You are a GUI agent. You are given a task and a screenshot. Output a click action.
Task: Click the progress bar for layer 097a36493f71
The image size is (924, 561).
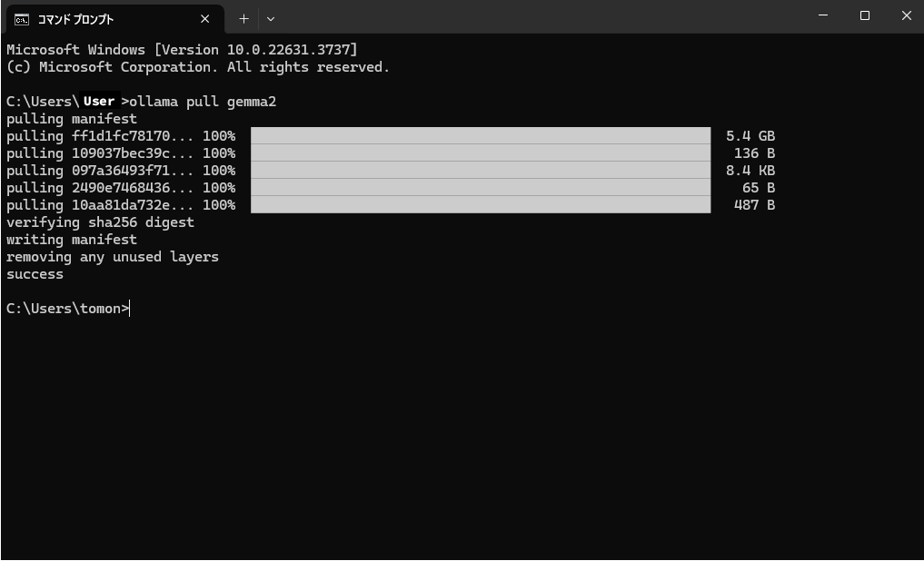click(480, 171)
